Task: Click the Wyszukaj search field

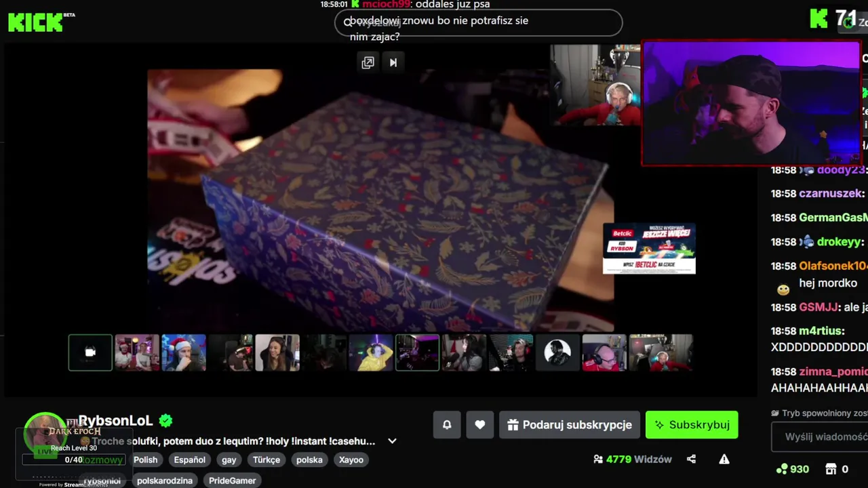Action: coord(478,22)
